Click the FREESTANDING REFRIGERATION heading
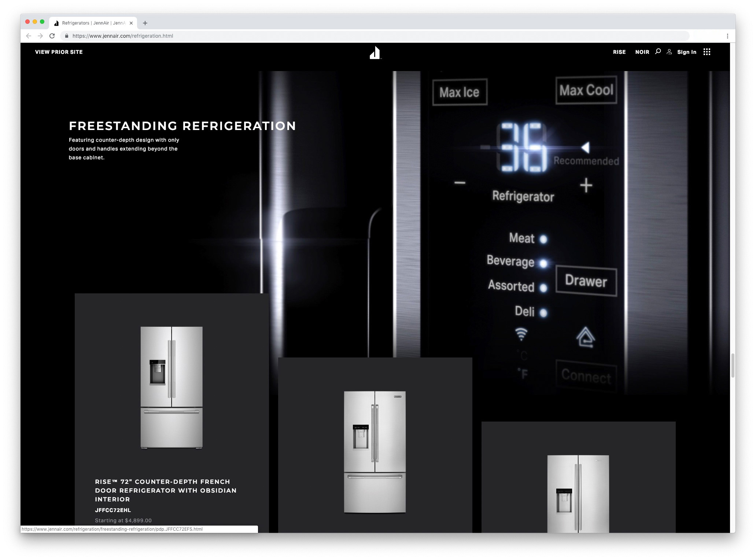Screen dimensions: 756x560 (x=182, y=126)
